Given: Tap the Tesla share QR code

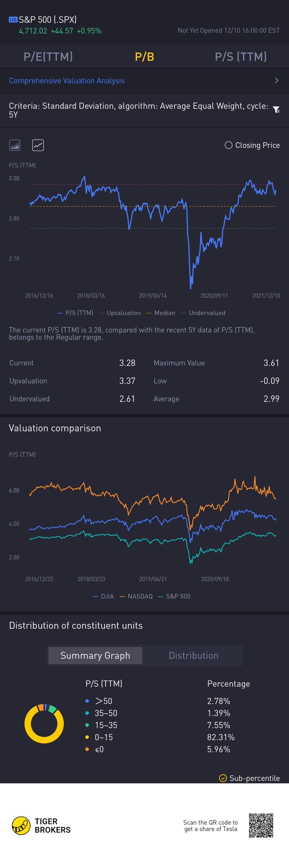Looking at the screenshot, I should (261, 825).
